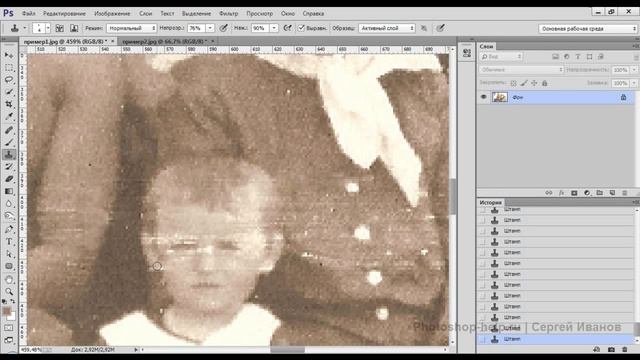Viewport: 640px width, 360px height.
Task: Open the opacity 76% slider arrow
Action: click(x=210, y=28)
